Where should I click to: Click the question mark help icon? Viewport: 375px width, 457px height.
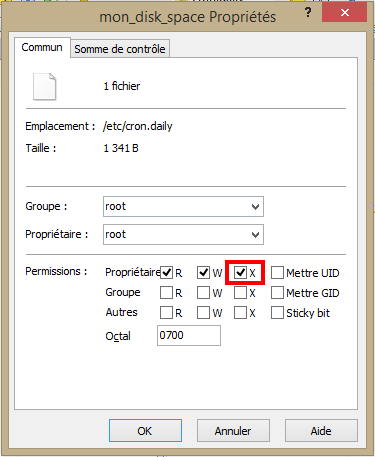click(308, 13)
